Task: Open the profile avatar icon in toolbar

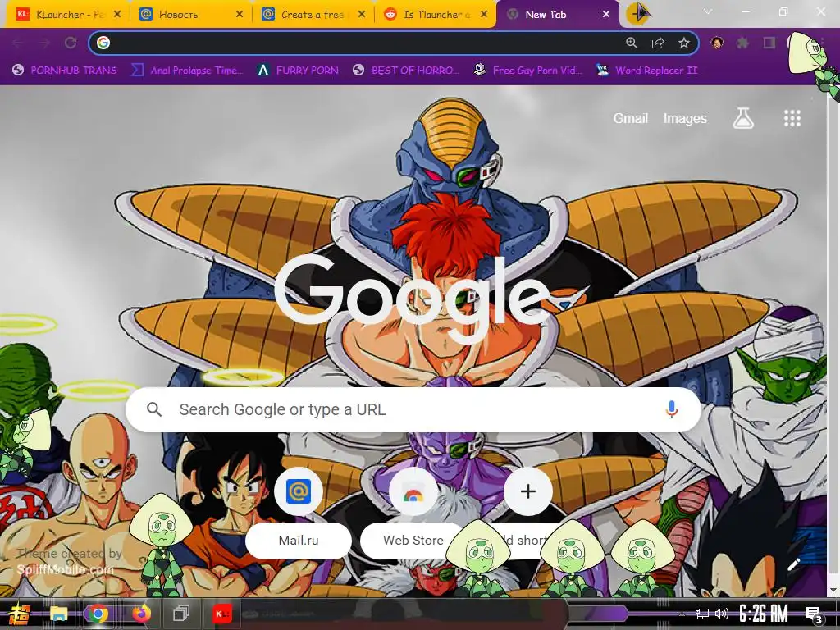Action: pyautogui.click(x=717, y=43)
